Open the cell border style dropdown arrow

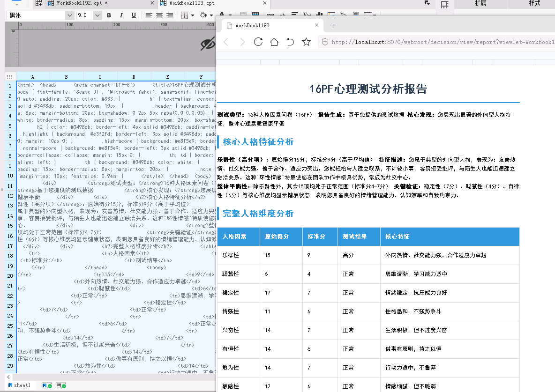click(x=193, y=15)
